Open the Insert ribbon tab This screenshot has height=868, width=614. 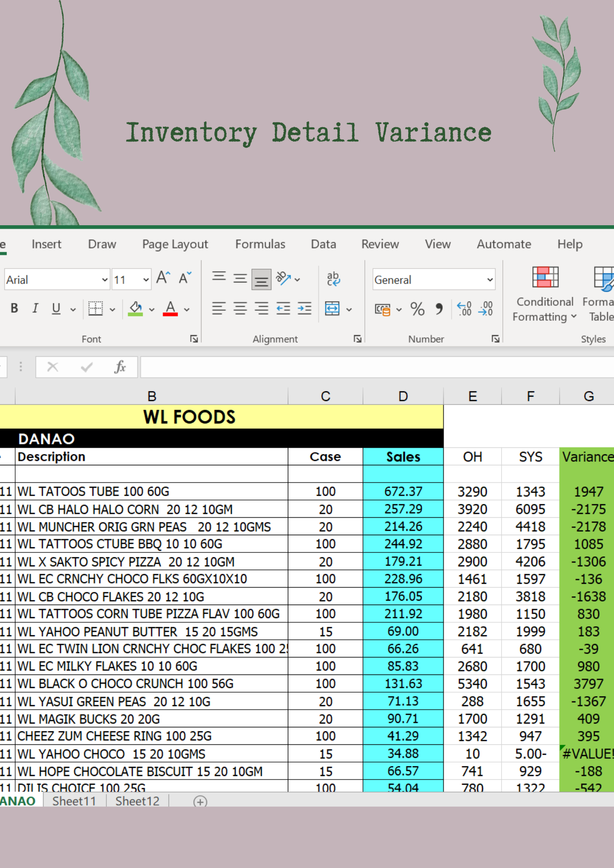46,244
